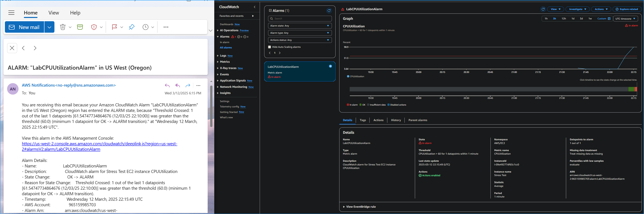Pin the message to top
The image size is (644, 214).
point(131,27)
